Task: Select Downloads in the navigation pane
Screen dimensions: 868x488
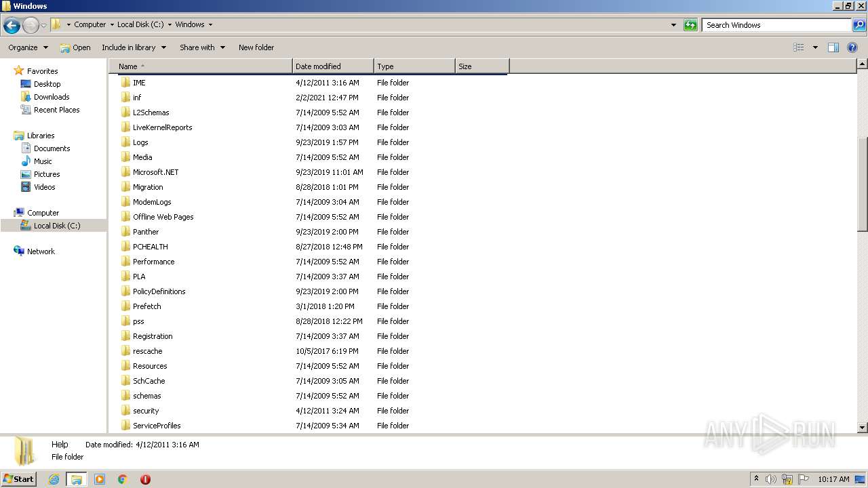Action: [x=52, y=97]
